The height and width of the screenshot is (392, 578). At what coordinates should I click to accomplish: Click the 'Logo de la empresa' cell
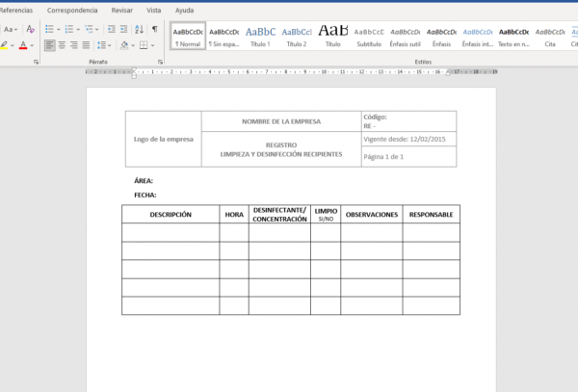pyautogui.click(x=164, y=140)
